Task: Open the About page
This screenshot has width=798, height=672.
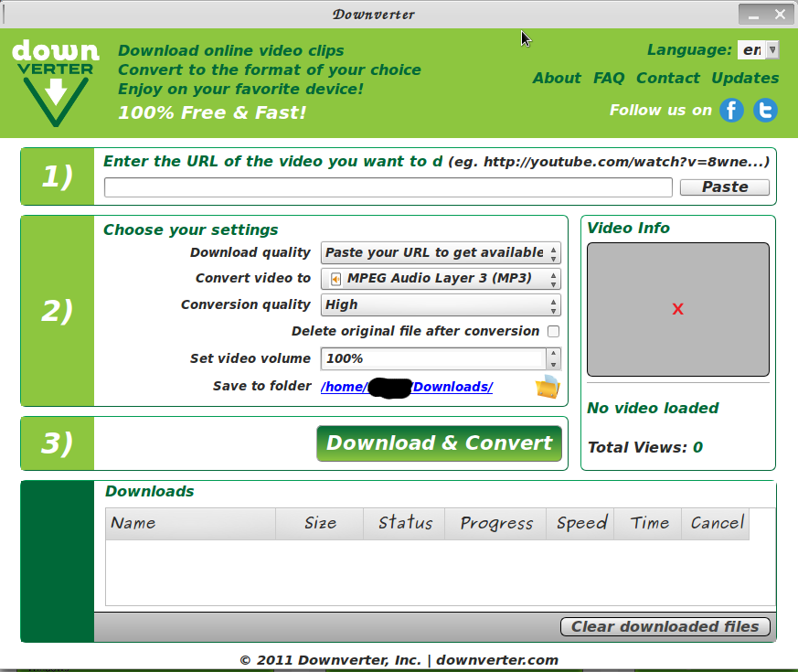Action: pos(557,78)
